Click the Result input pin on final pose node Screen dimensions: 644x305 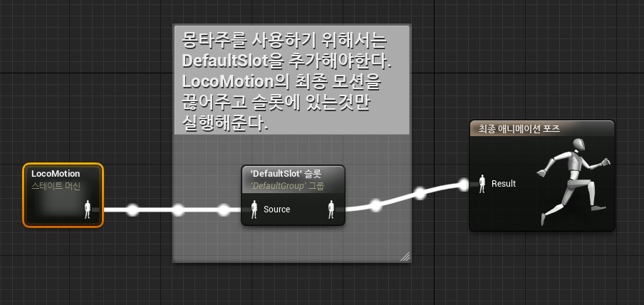click(x=482, y=184)
